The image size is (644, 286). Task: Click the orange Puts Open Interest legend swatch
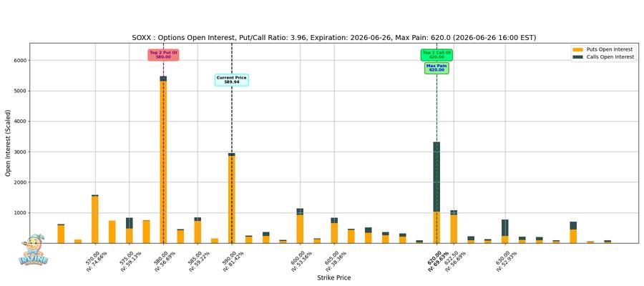[x=578, y=49]
